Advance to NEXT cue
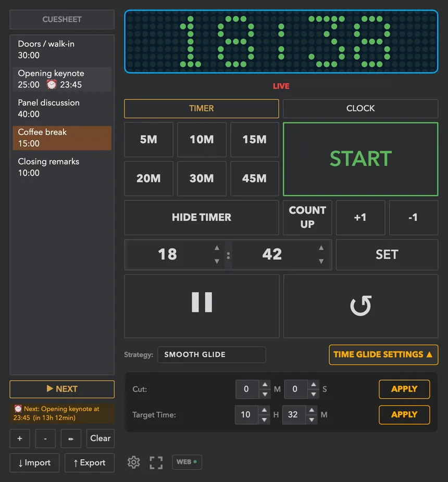448x482 pixels. [62, 389]
